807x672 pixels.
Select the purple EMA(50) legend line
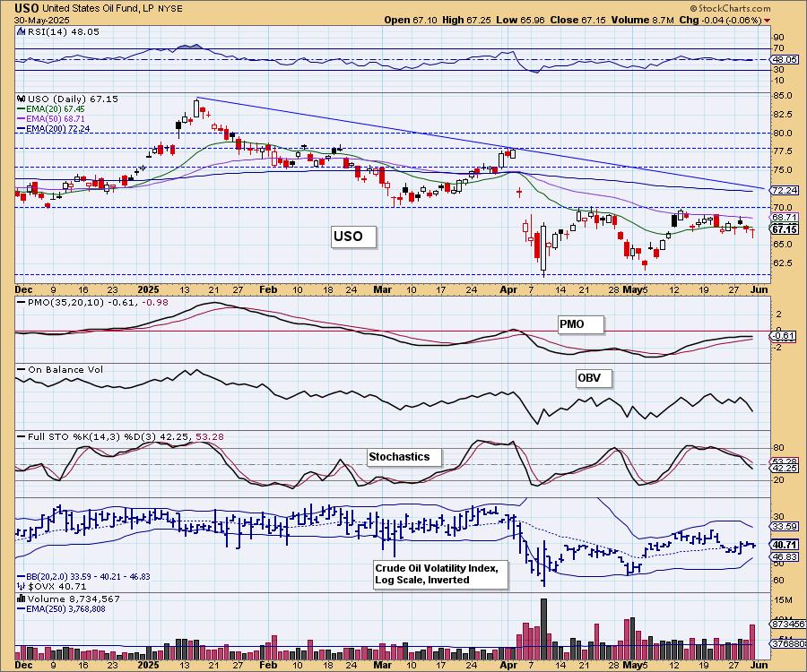coord(22,119)
